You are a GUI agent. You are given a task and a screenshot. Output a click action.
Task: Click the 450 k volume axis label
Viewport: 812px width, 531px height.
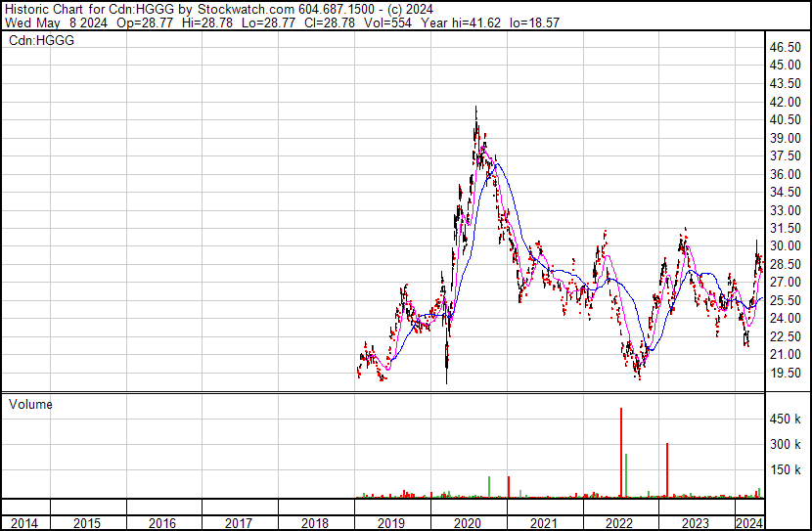(786, 419)
